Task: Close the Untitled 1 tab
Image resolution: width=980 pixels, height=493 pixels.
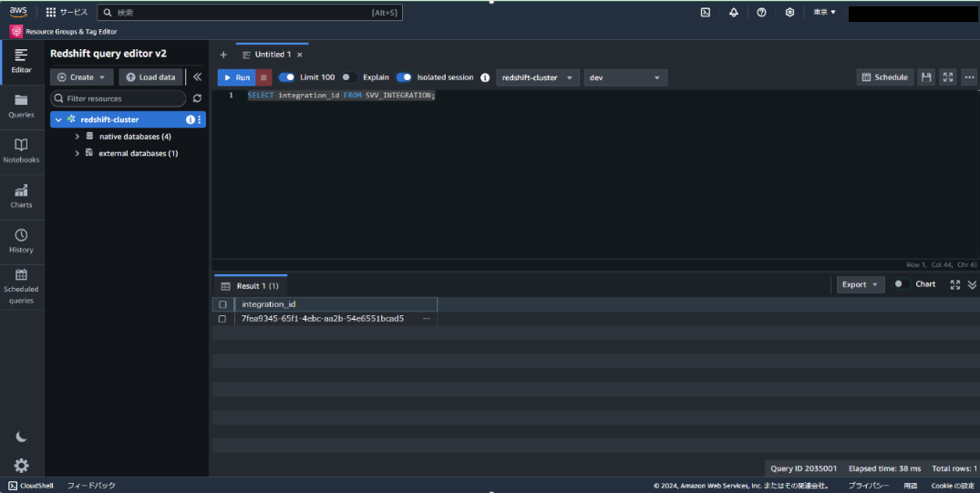Action: (300, 55)
